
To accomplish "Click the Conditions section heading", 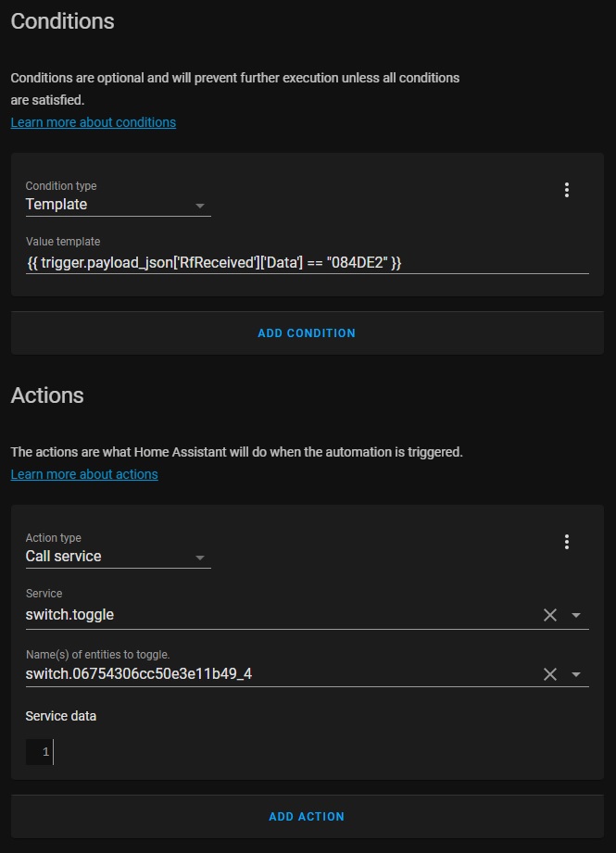I will coord(62,21).
